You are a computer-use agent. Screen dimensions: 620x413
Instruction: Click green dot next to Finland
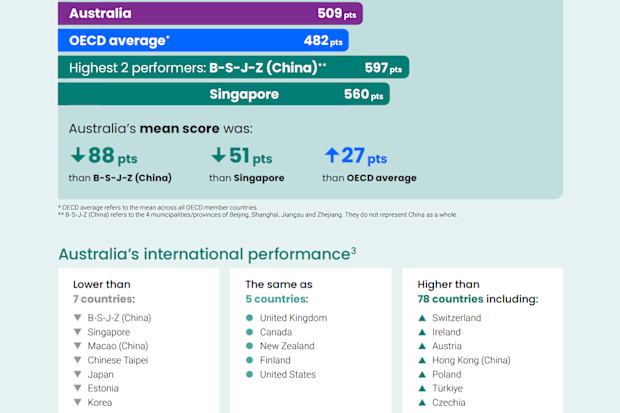pos(250,360)
